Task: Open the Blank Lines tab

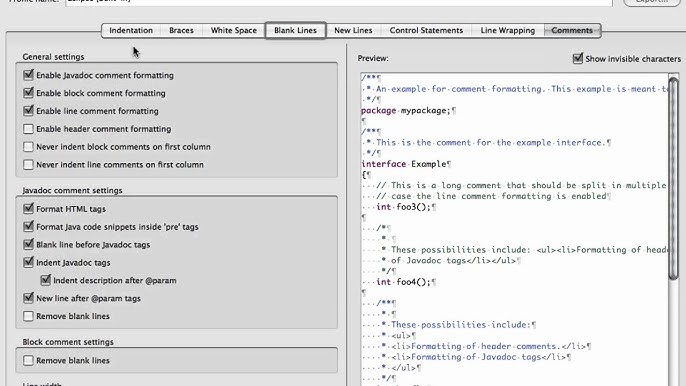Action: (295, 31)
